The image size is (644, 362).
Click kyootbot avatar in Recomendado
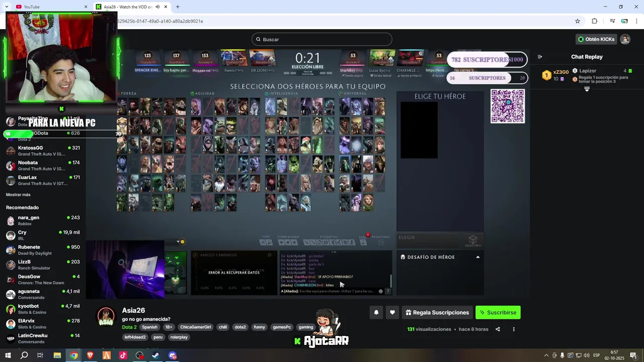(x=10, y=309)
